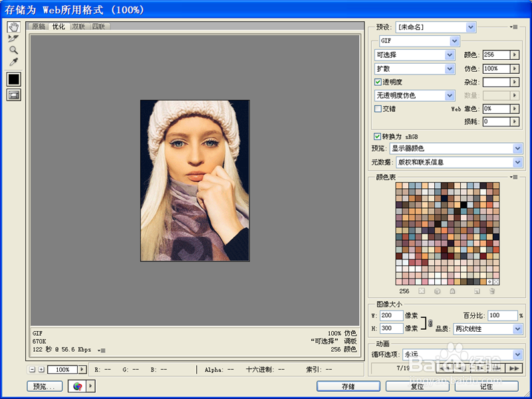Click the optimized image preview
The image size is (532, 399).
[x=195, y=180]
